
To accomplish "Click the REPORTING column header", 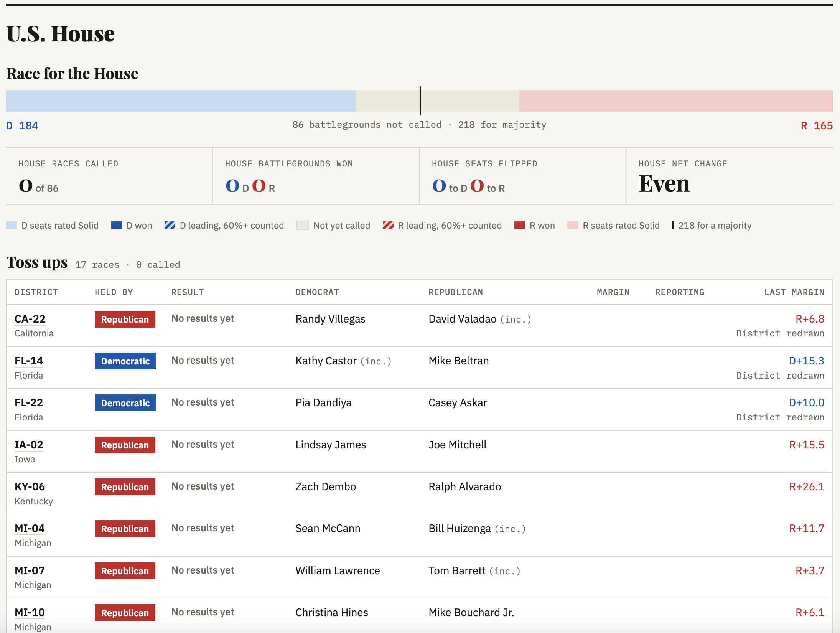I will 680,292.
